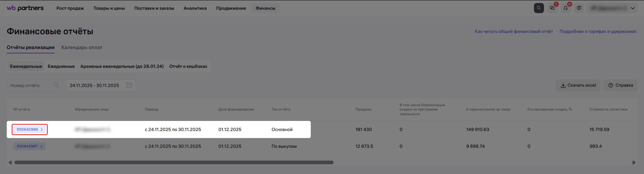Open report 550642997 details
Image resolution: width=644 pixels, height=174 pixels.
[30, 146]
